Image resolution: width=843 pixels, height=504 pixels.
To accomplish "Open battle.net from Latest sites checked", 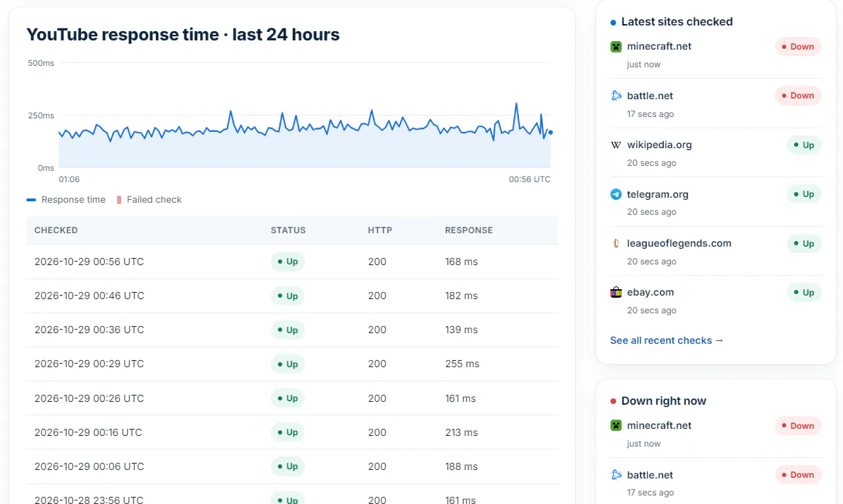I will pos(650,96).
